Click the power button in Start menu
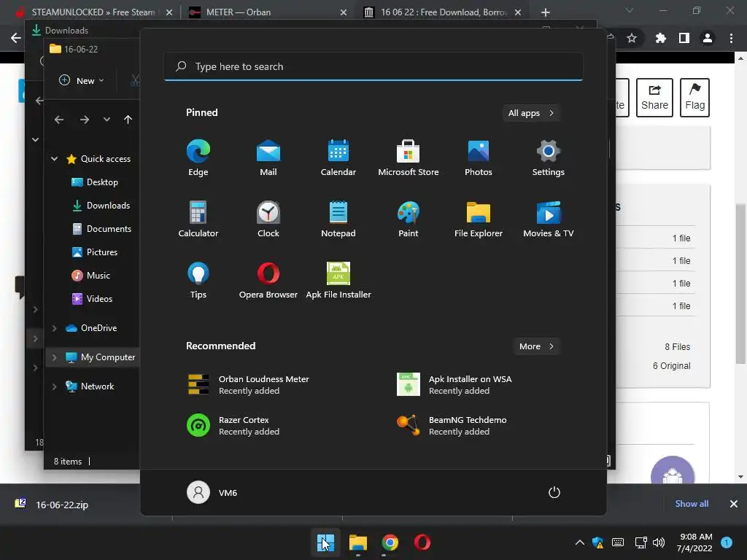747x560 pixels. click(x=554, y=492)
